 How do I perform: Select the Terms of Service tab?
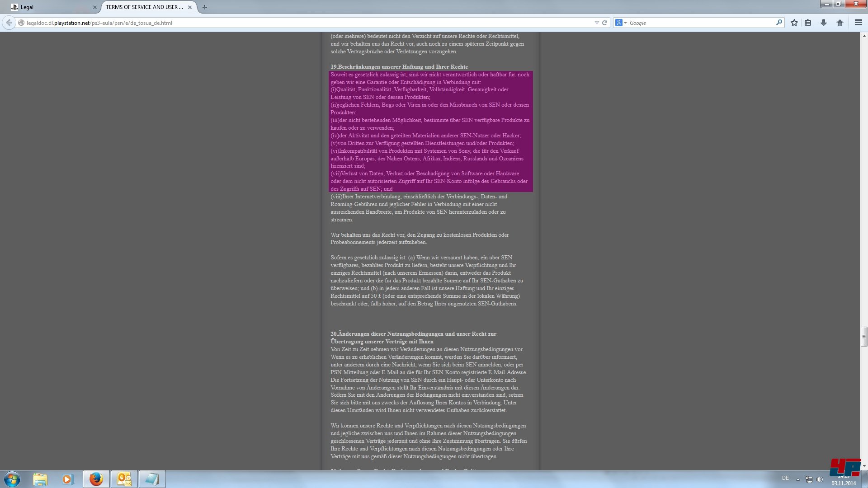144,7
